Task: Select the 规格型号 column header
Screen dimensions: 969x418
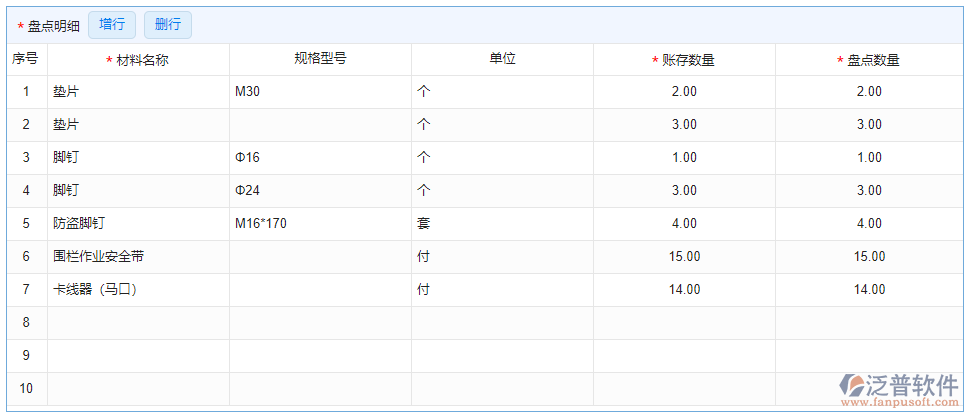Action: click(320, 59)
